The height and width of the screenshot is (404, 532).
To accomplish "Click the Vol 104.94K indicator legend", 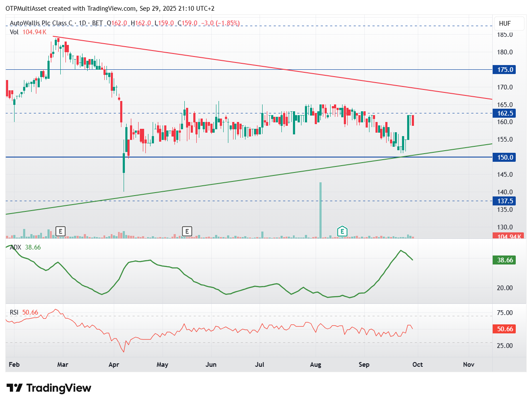I will tap(28, 32).
